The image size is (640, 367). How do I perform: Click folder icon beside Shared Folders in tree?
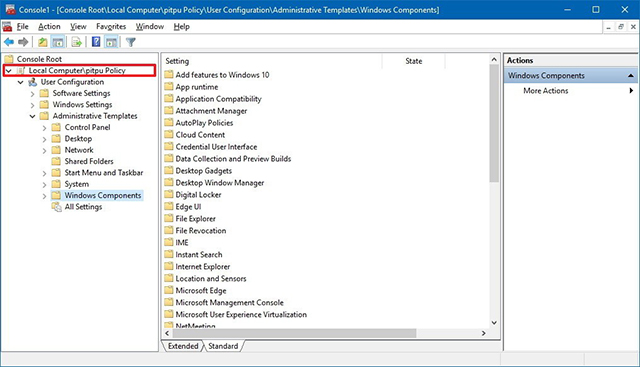[56, 161]
